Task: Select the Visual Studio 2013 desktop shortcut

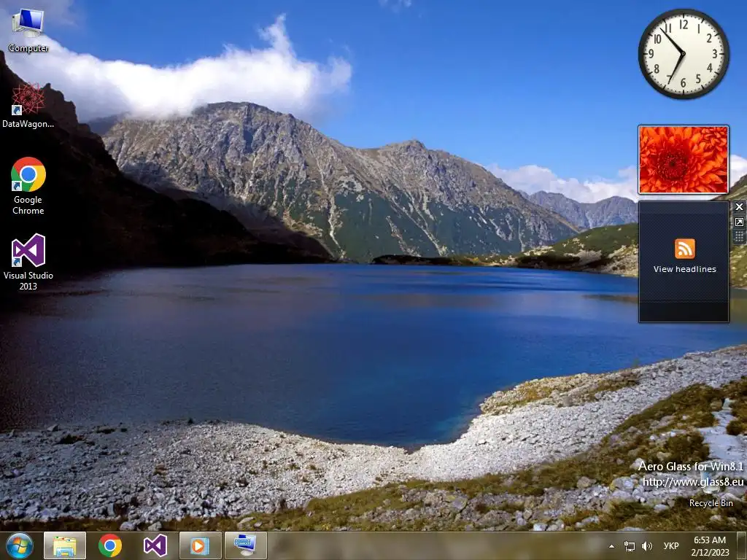Action: (x=28, y=262)
